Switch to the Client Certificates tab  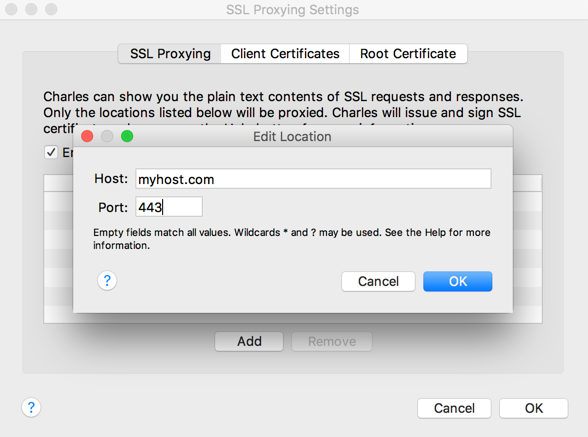(x=285, y=54)
